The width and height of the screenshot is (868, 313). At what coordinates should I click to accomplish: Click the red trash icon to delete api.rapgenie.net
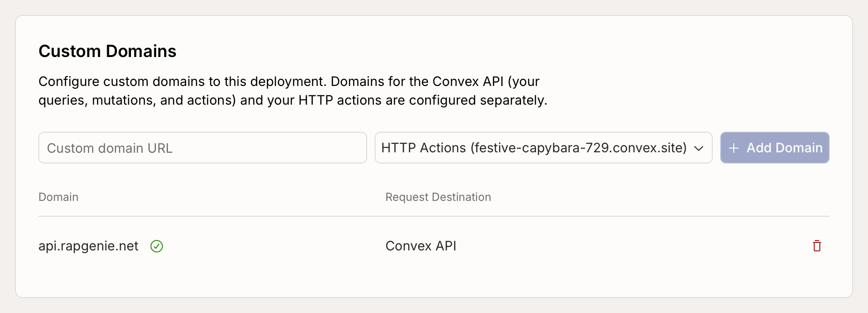point(816,246)
